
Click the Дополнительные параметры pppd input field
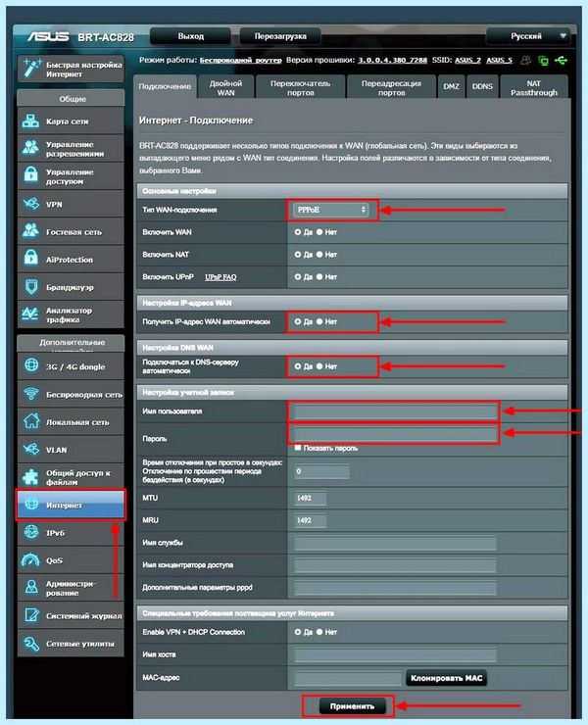[x=395, y=588]
